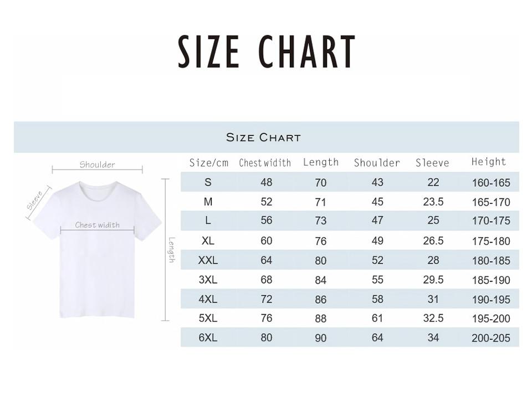Click the diagonal Sleeve label on diagram
Screen dimensions: 532x394
[x=34, y=201]
